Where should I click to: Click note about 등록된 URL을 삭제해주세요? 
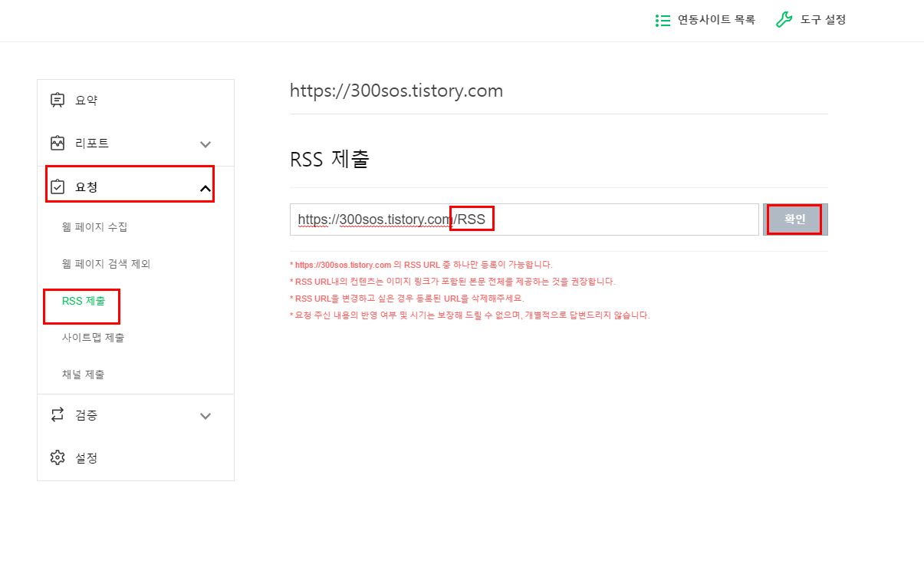tap(407, 299)
